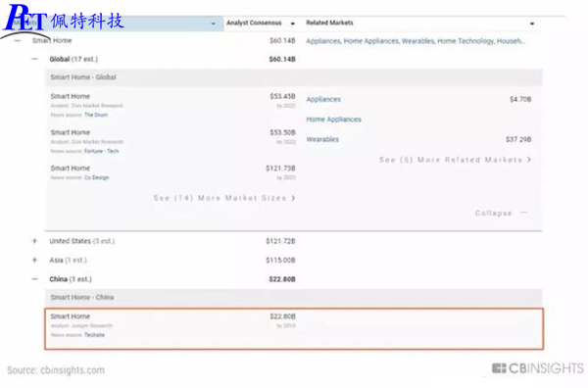588x388 pixels.
Task: Open the Related Markets column dropdown arrow
Action: tap(532, 24)
